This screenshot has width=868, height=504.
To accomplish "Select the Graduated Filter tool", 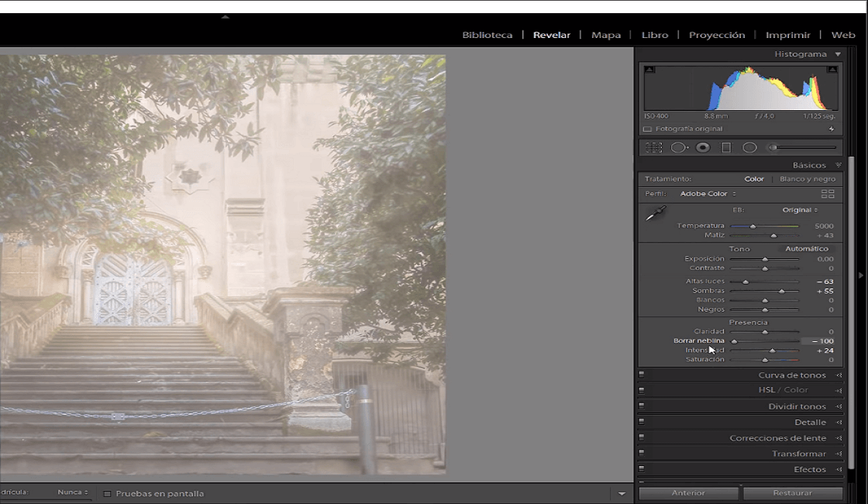I will coord(726,148).
